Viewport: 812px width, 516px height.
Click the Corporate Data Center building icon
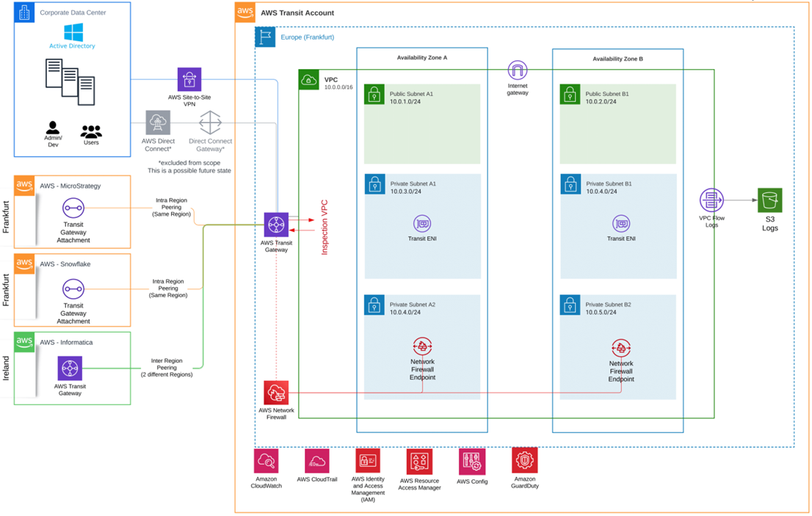24,12
